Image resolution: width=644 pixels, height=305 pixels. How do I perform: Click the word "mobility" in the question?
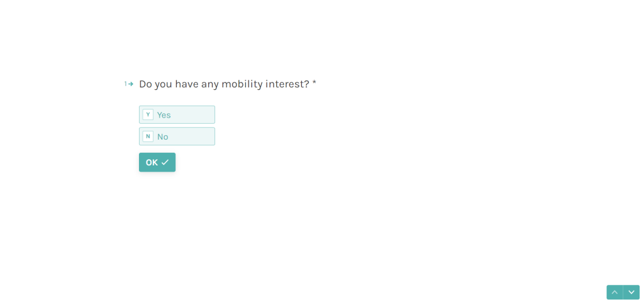tap(242, 84)
